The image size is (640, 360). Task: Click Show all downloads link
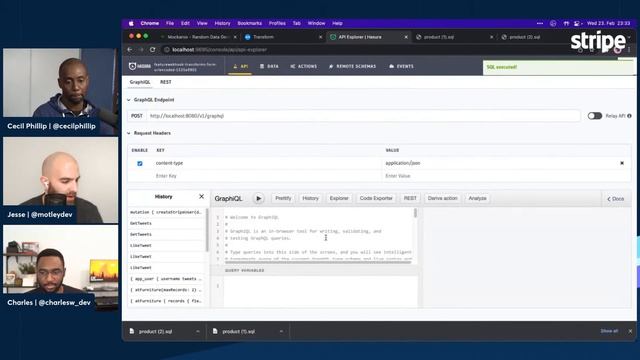[x=609, y=331]
